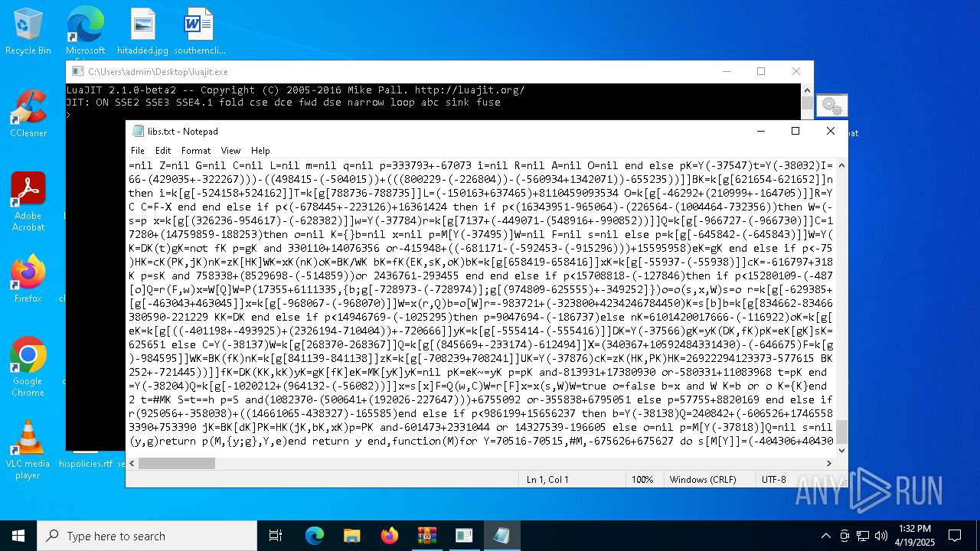Click the taskbar clock showing 1:32 PM

coord(914,536)
